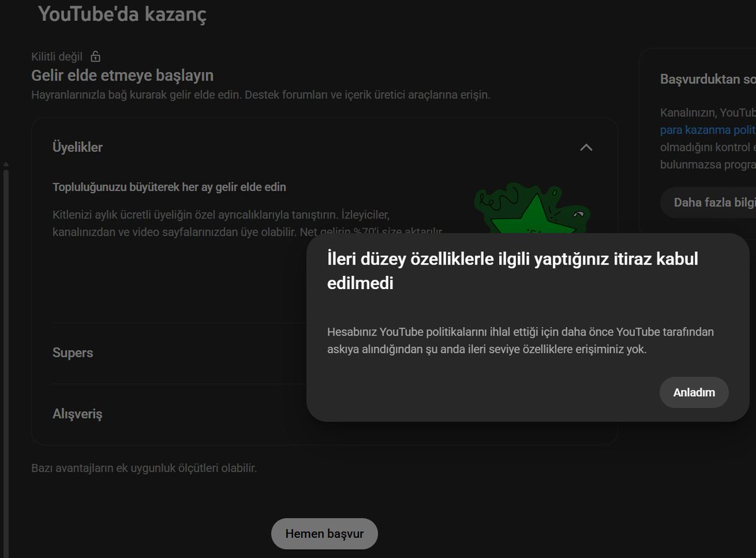Click the Topluluğunuzu büyüterek her ay gelir text
The height and width of the screenshot is (558, 756).
[169, 187]
